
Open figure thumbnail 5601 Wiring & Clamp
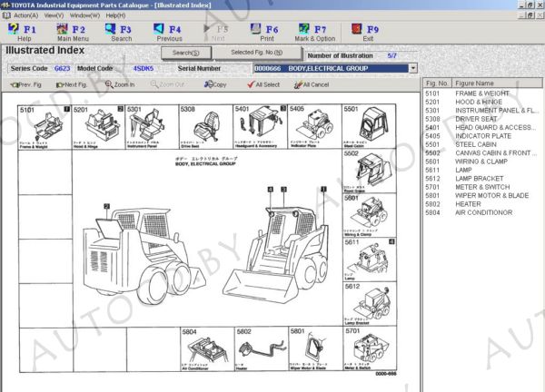pos(369,216)
